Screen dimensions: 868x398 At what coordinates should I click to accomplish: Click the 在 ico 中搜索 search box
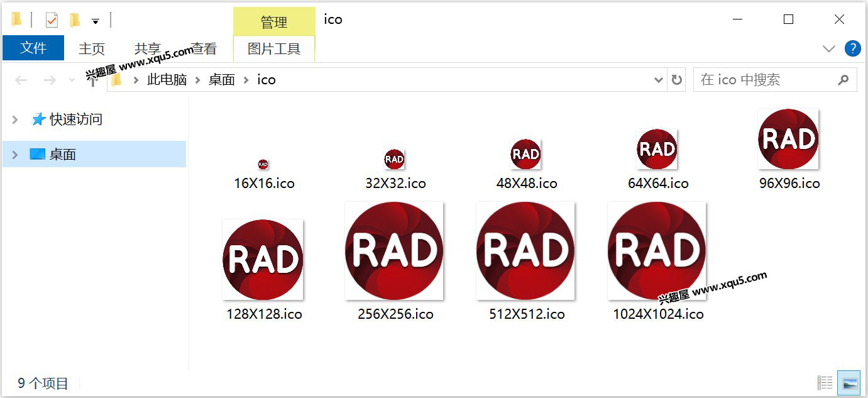pyautogui.click(x=775, y=80)
